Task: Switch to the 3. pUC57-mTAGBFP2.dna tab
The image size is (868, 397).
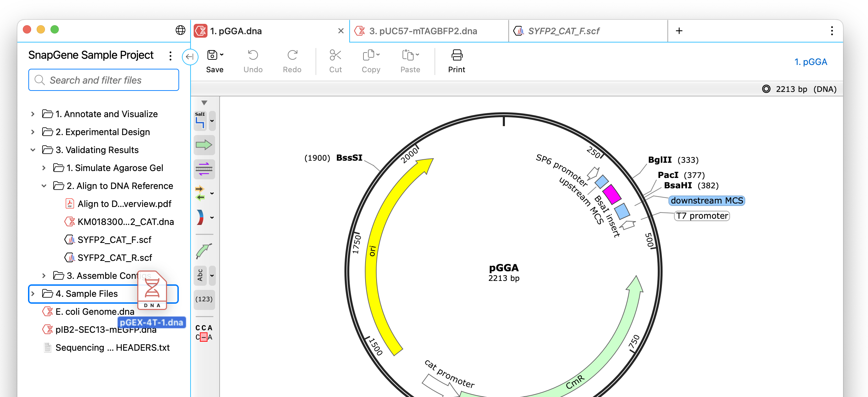Action: pyautogui.click(x=429, y=31)
